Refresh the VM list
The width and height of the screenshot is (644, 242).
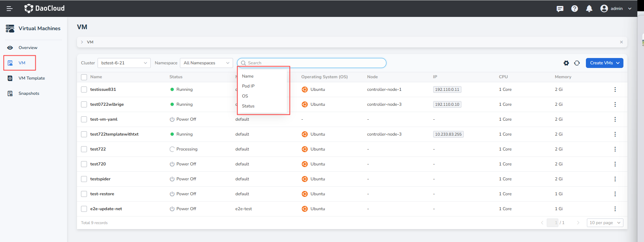[577, 63]
